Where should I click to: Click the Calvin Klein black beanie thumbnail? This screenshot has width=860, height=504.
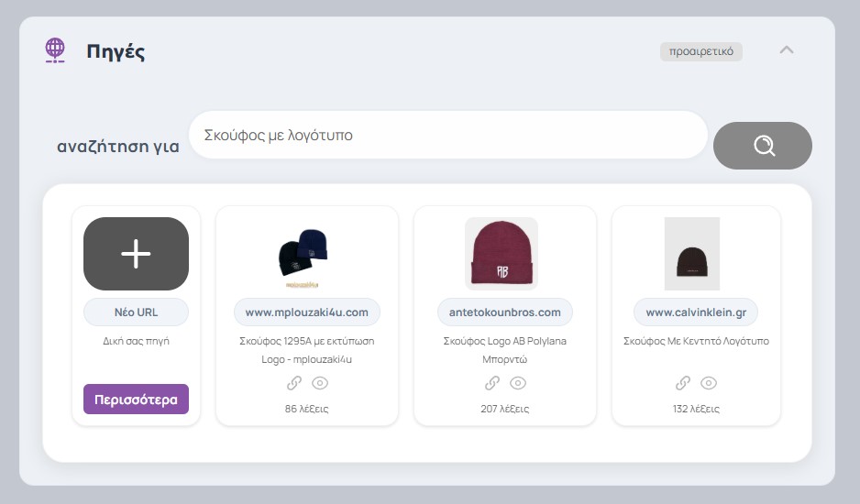[x=692, y=253]
